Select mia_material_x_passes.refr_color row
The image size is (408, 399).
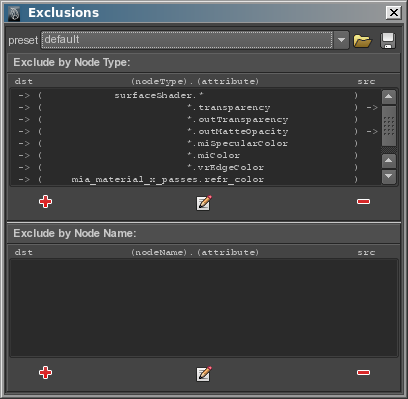[196, 179]
